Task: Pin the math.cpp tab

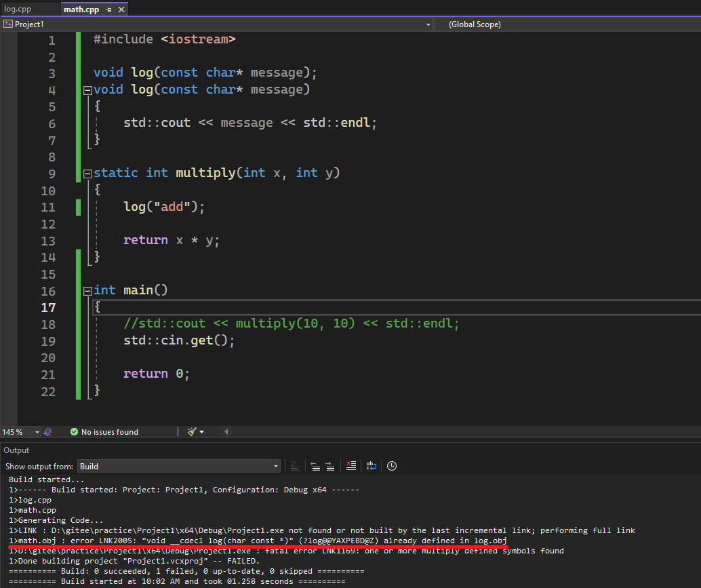Action: tap(108, 9)
